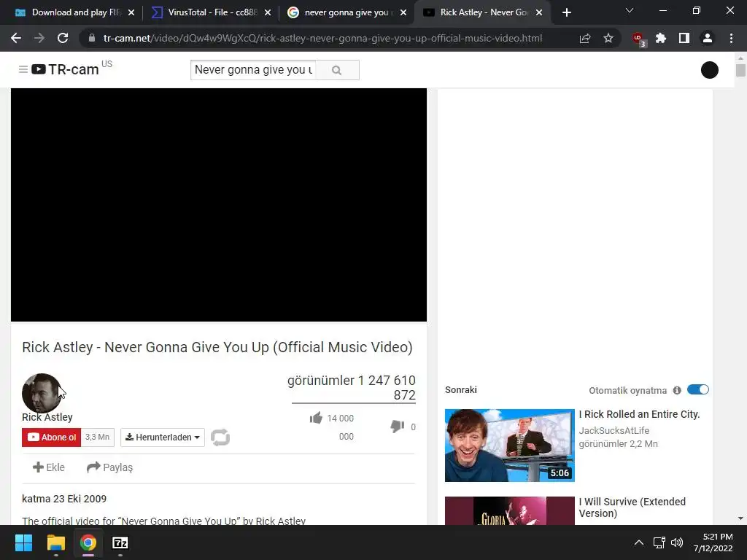The width and height of the screenshot is (747, 560).
Task: Open the uBlock Origin extension icon
Action: 638,39
